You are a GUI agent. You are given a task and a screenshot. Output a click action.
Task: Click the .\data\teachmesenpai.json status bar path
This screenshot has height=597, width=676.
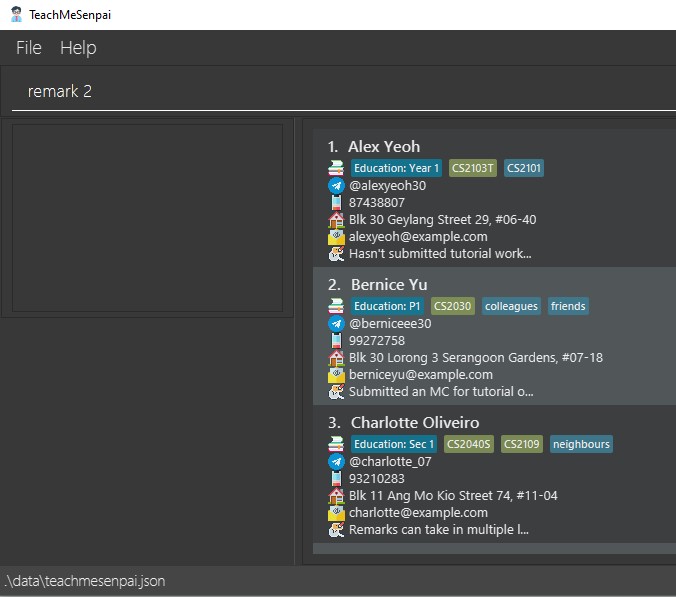[85, 581]
